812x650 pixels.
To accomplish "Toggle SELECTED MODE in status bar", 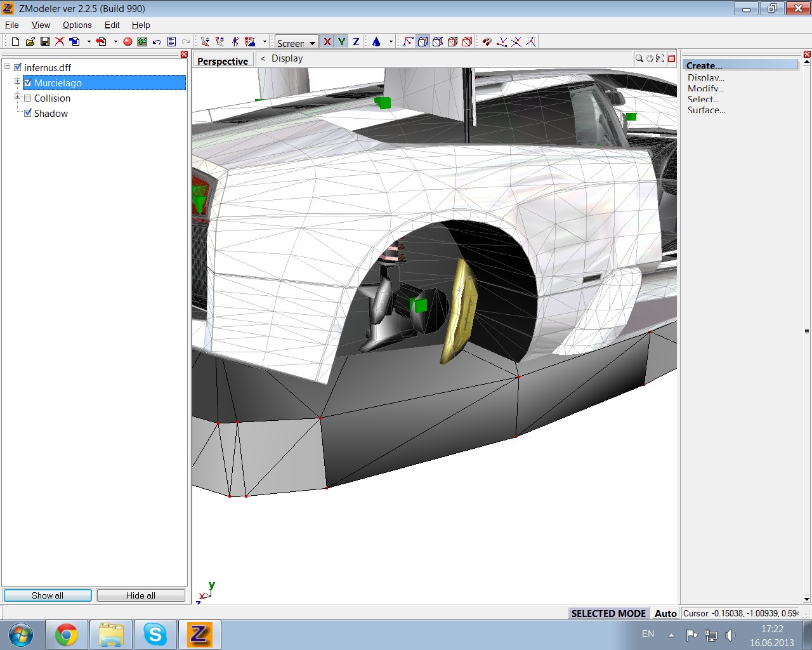I will (x=608, y=613).
